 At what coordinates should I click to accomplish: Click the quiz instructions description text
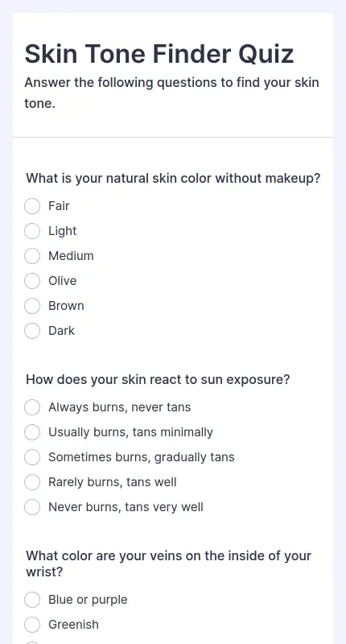(x=171, y=93)
